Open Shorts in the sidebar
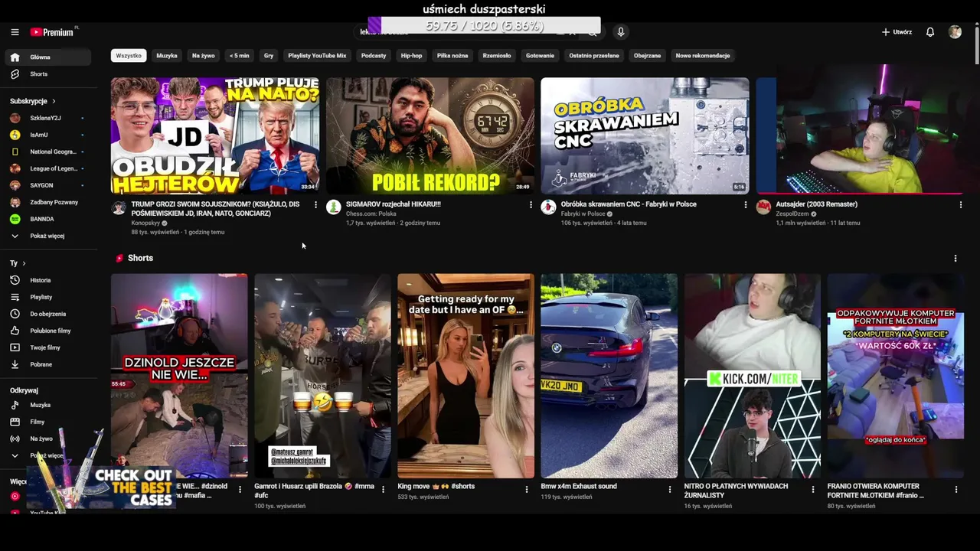980x551 pixels. coord(47,74)
